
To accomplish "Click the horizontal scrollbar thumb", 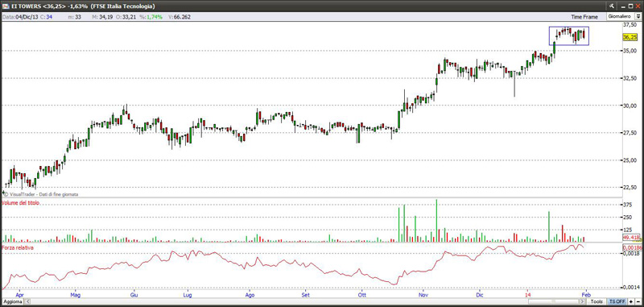I will (x=553, y=301).
